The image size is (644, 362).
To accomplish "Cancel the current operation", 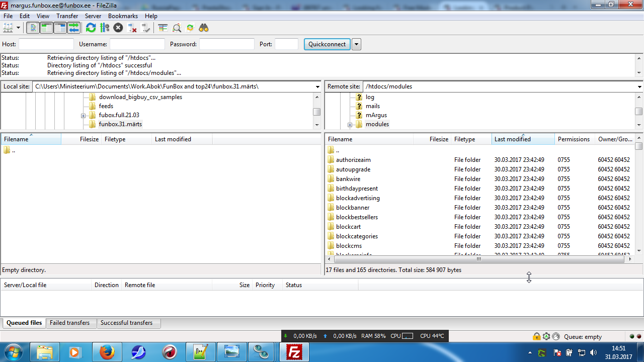I will [118, 28].
